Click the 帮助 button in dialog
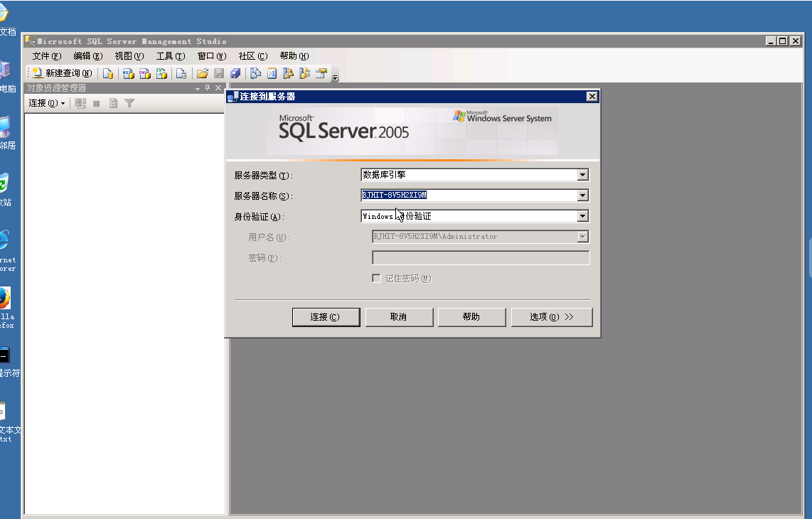812x519 pixels. click(x=471, y=317)
